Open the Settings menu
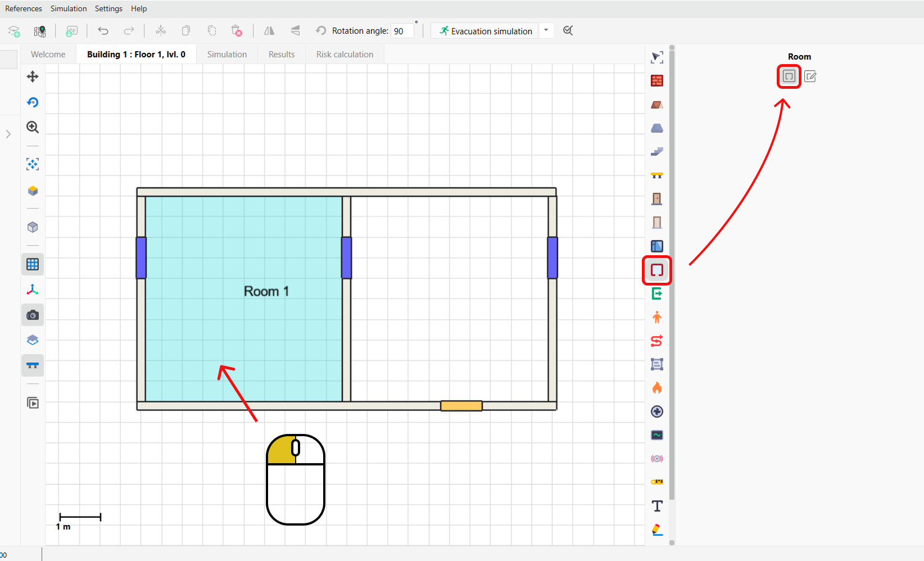Screen dimensions: 924x561 (x=108, y=8)
